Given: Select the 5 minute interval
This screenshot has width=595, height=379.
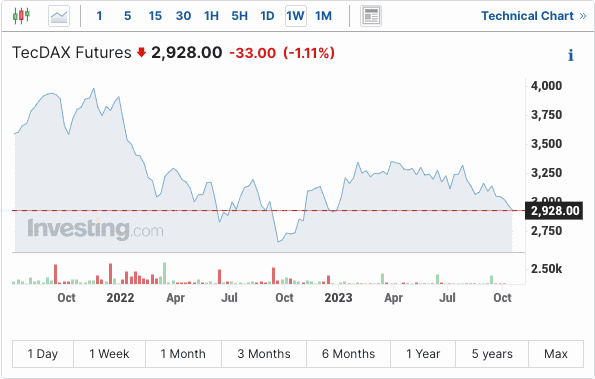Looking at the screenshot, I should (128, 16).
